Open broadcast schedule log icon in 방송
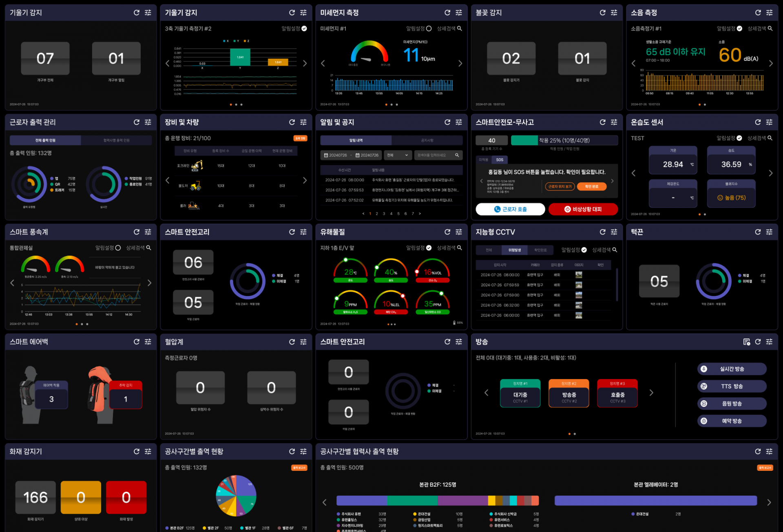Image resolution: width=783 pixels, height=532 pixels. pos(746,342)
